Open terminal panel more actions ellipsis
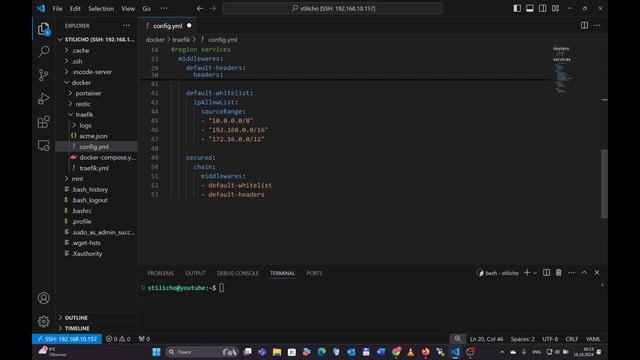640x360 pixels. pyautogui.click(x=571, y=273)
